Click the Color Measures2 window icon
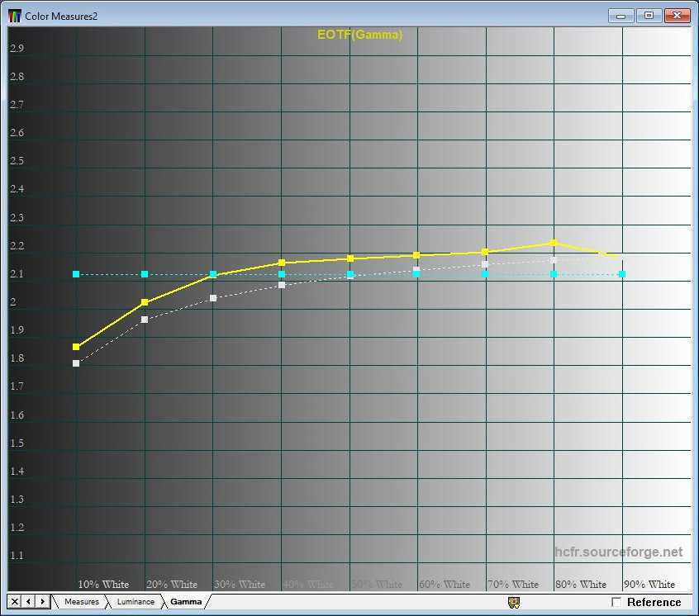Screen dimensions: 699x616 pyautogui.click(x=15, y=16)
